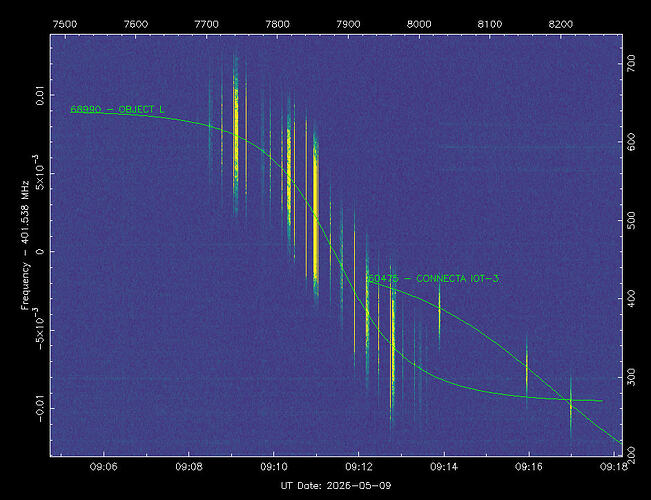Click the 700 right axis label

click(x=631, y=63)
